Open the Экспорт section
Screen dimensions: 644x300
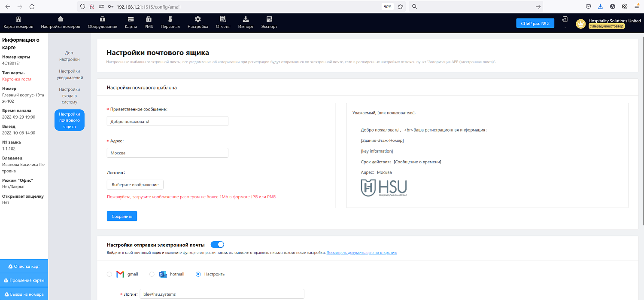click(268, 22)
